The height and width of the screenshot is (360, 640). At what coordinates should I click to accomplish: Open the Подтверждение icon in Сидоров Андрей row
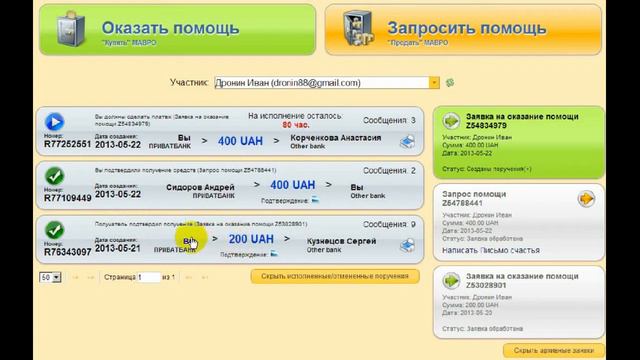[316, 200]
